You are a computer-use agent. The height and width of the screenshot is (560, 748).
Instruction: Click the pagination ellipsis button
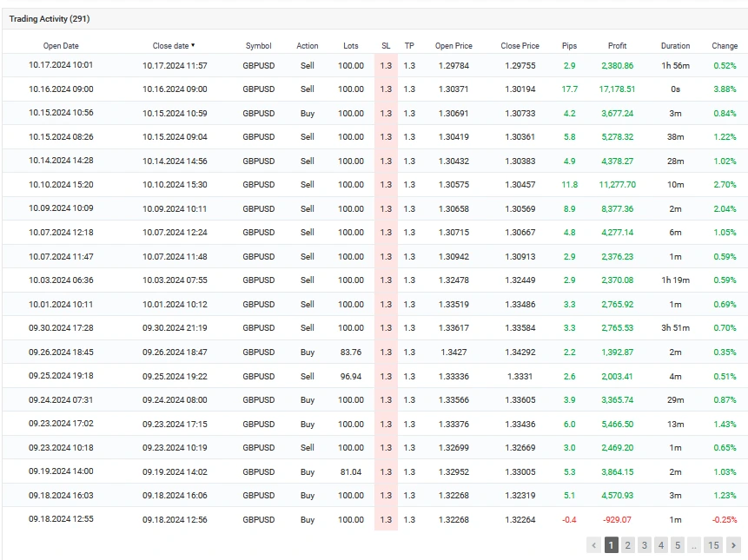[695, 544]
